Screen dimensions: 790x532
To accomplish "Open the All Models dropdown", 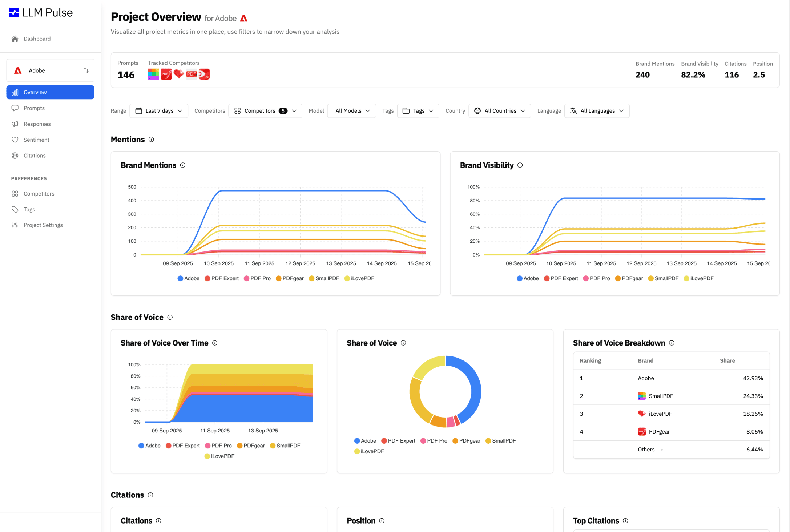I will point(351,111).
